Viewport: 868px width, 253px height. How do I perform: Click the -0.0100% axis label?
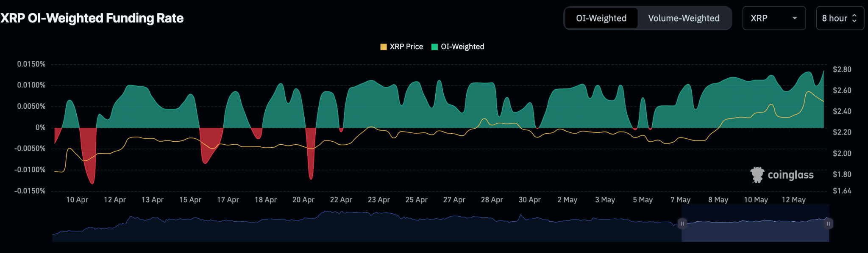pos(30,170)
